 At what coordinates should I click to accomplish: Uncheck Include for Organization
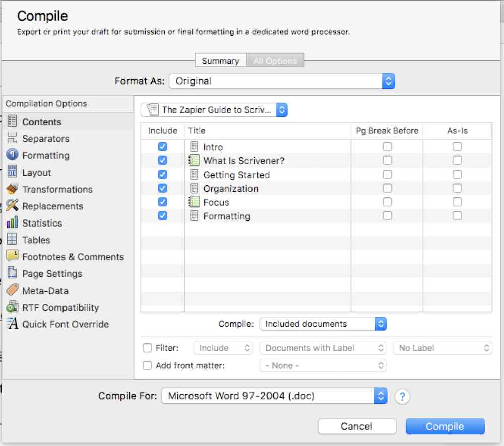[x=163, y=188]
